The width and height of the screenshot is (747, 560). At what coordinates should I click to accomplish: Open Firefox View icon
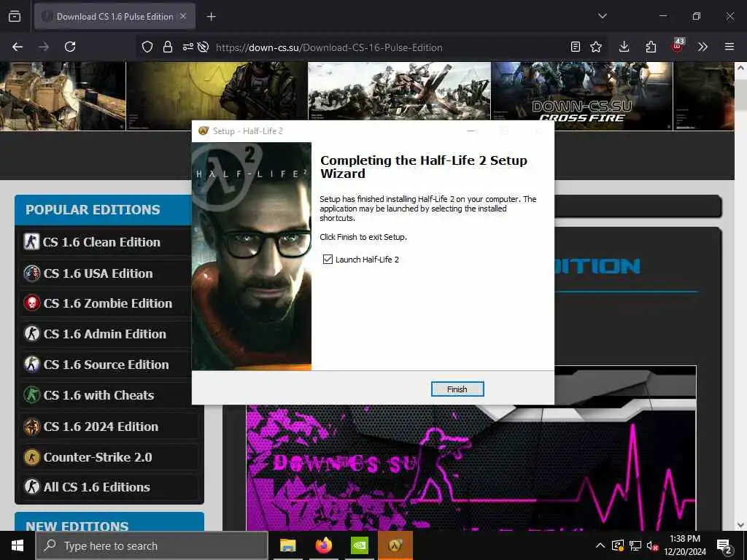pyautogui.click(x=15, y=17)
